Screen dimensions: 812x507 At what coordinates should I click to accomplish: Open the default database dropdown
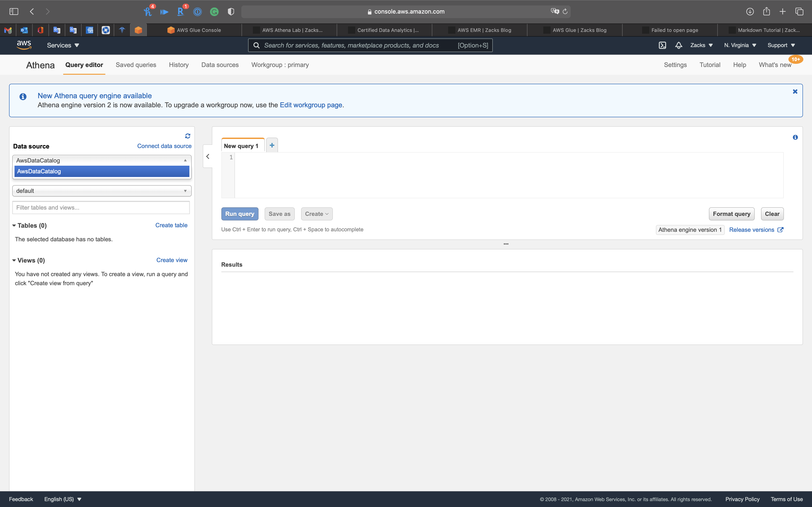coord(102,191)
